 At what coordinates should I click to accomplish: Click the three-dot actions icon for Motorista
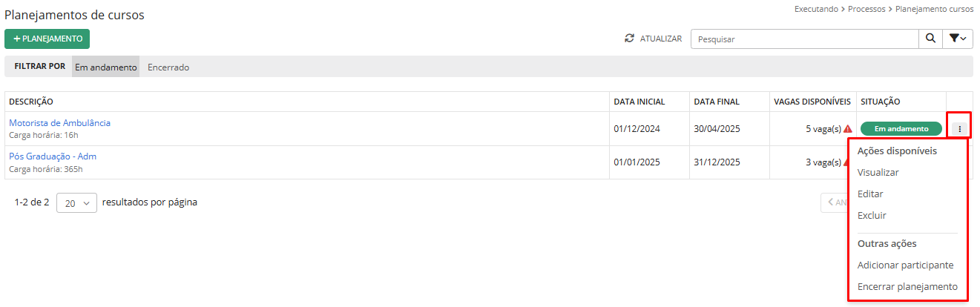point(959,128)
